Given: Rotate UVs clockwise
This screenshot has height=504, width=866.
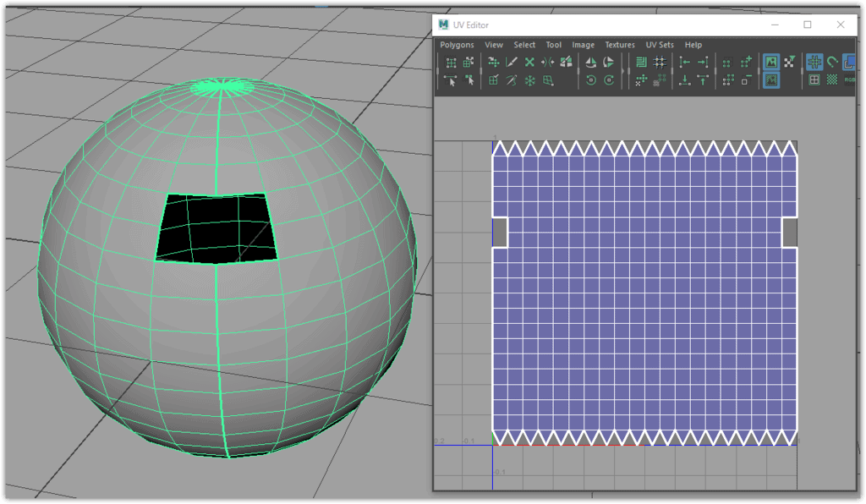Looking at the screenshot, I should (x=609, y=80).
